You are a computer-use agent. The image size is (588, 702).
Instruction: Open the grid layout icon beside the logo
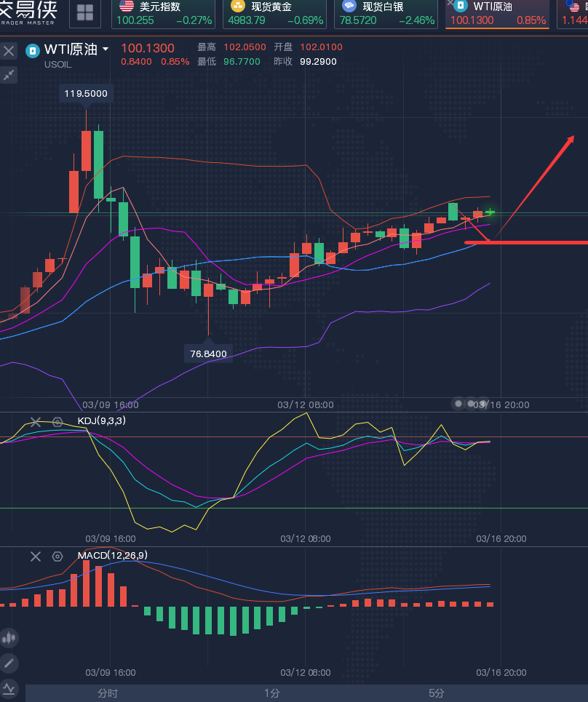click(85, 12)
